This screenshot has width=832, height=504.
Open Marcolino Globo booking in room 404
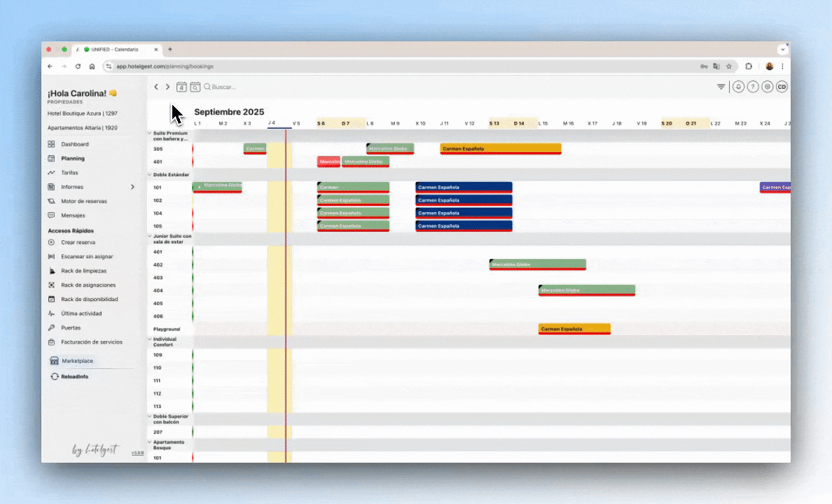(587, 290)
